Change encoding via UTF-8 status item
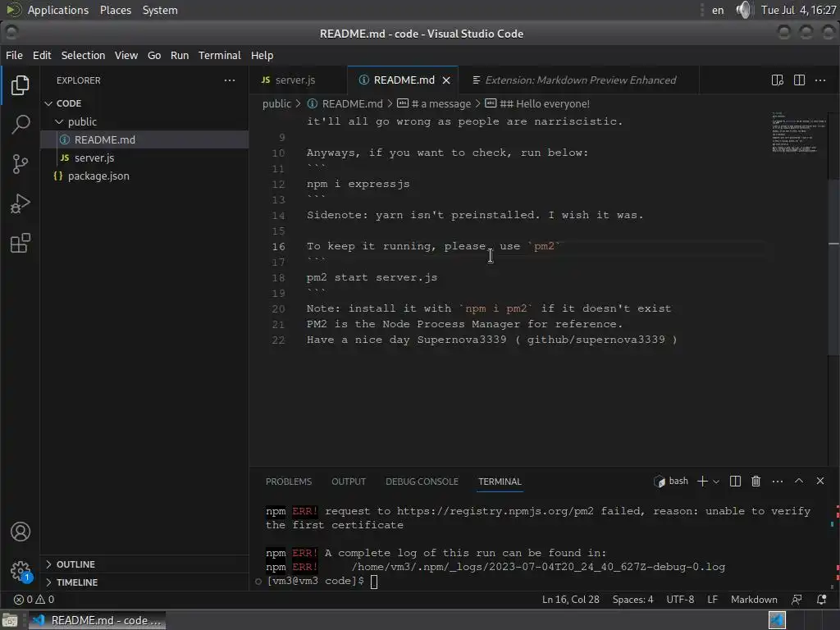The width and height of the screenshot is (840, 630). pos(680,600)
